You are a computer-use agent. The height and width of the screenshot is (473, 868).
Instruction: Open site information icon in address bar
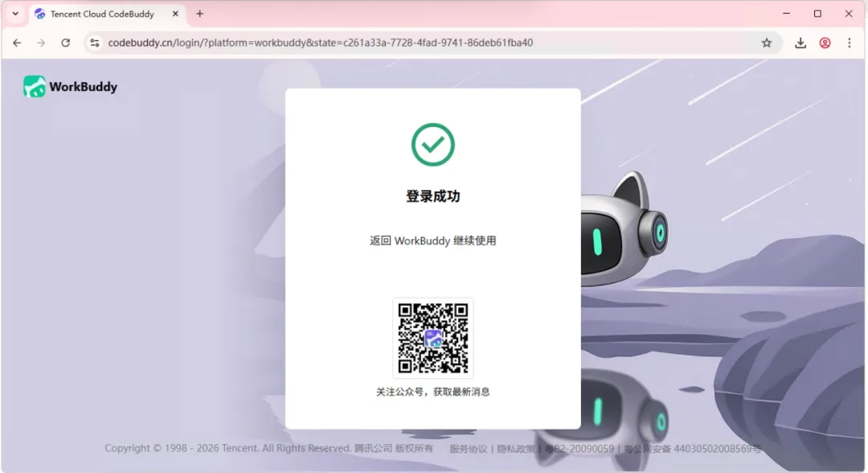tap(95, 43)
